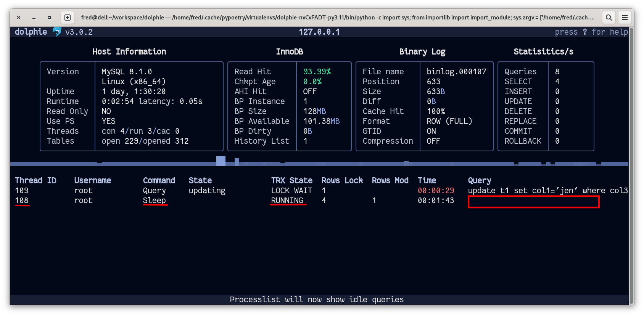The height and width of the screenshot is (316, 644).
Task: Click the 127.0.0.1 host address header
Action: [319, 32]
